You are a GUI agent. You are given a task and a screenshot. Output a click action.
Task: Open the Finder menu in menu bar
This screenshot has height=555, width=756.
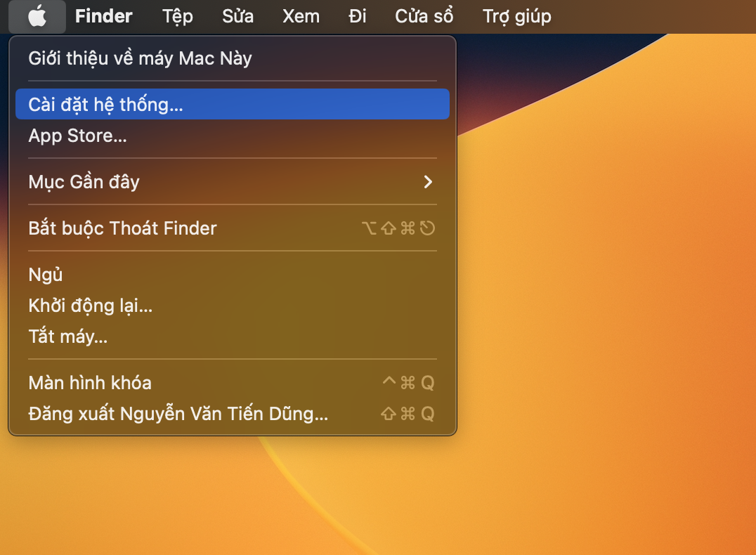point(103,16)
